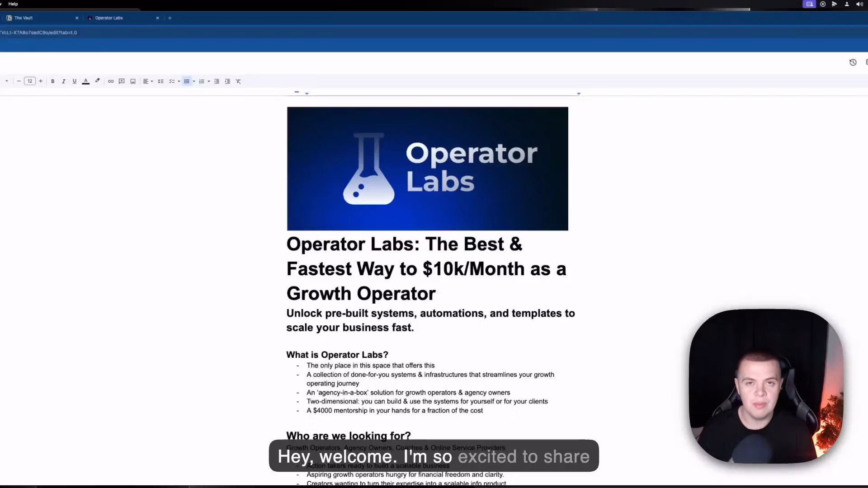868x488 pixels.
Task: Open the text color picker
Action: coord(85,81)
